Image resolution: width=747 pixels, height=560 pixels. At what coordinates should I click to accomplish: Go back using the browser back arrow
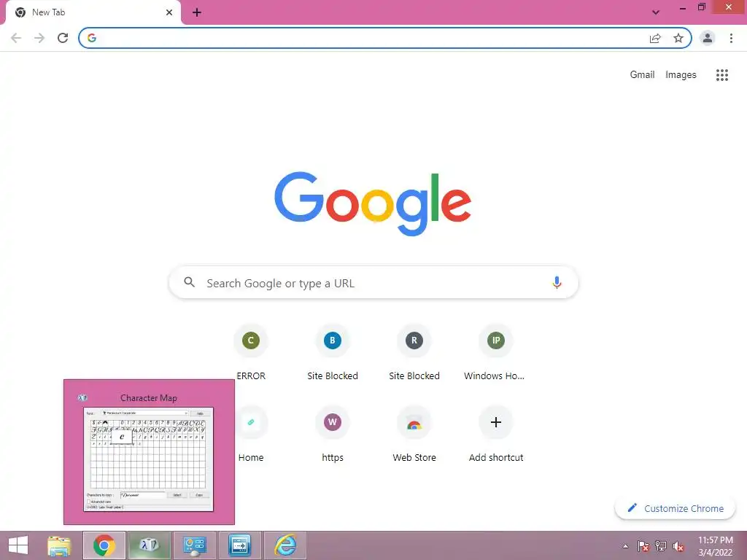tap(16, 38)
